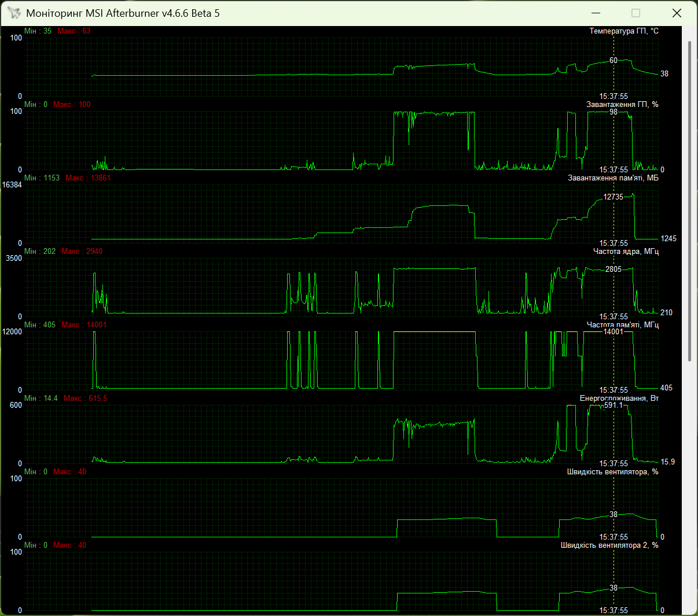Click the memory usage 'Макс : 13861' value

88,178
